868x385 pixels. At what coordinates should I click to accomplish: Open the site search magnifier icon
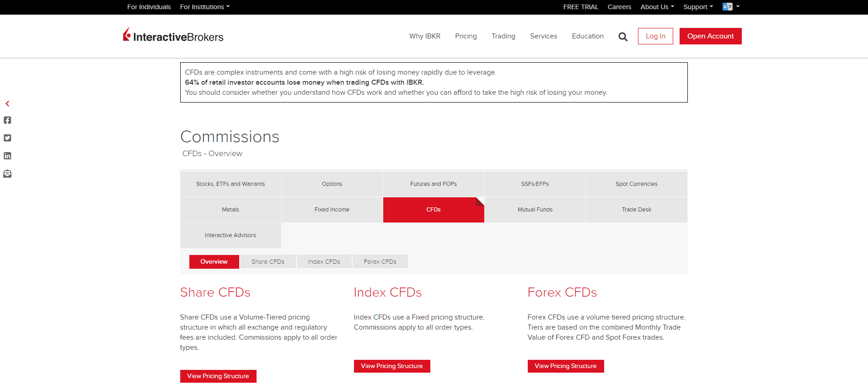coord(623,37)
